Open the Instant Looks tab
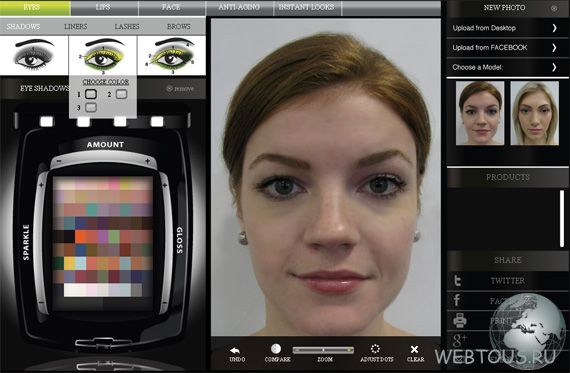Viewport: 570px width, 373px height. click(306, 7)
